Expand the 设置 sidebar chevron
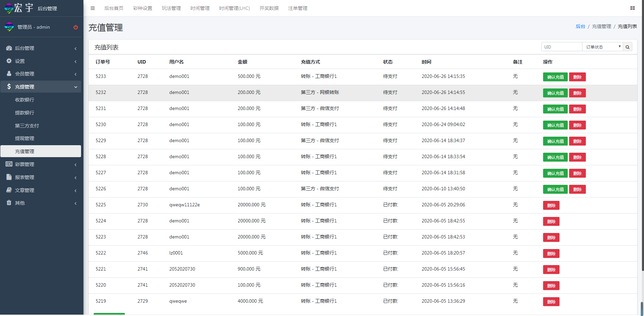 click(x=76, y=61)
